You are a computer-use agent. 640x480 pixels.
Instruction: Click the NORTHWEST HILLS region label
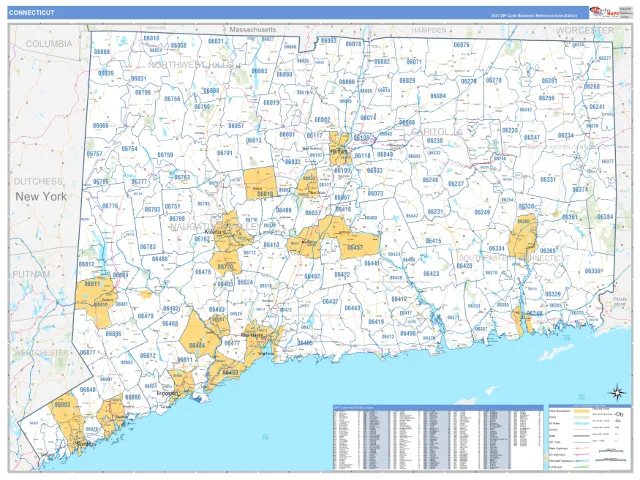191,65
